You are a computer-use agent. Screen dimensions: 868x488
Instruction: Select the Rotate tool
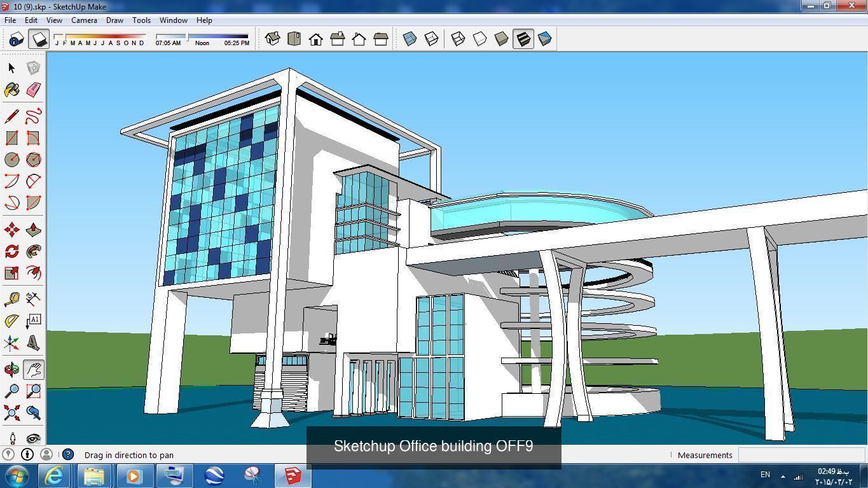point(11,251)
